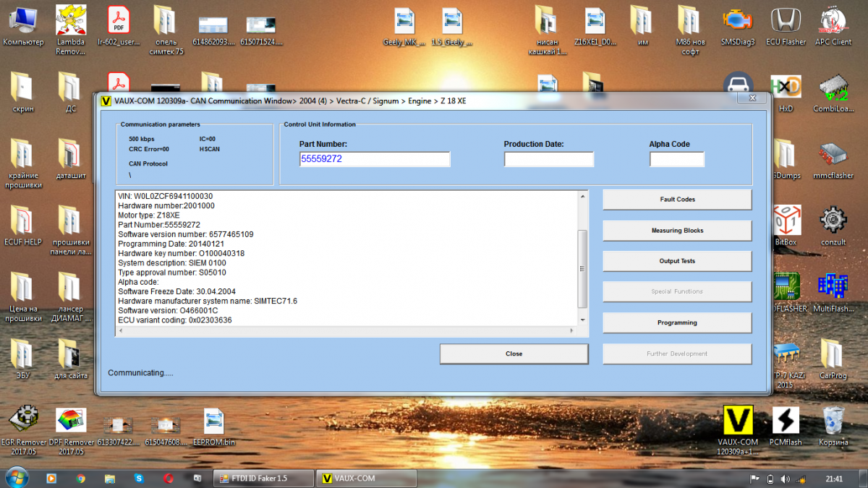Focus the Production Date field

pyautogui.click(x=548, y=159)
